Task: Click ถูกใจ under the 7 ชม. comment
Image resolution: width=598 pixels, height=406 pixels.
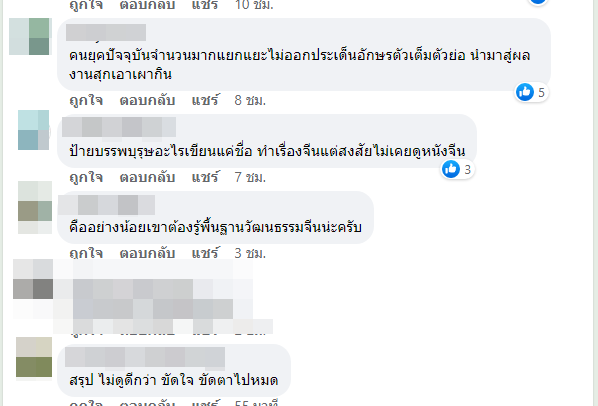Action: pos(86,177)
